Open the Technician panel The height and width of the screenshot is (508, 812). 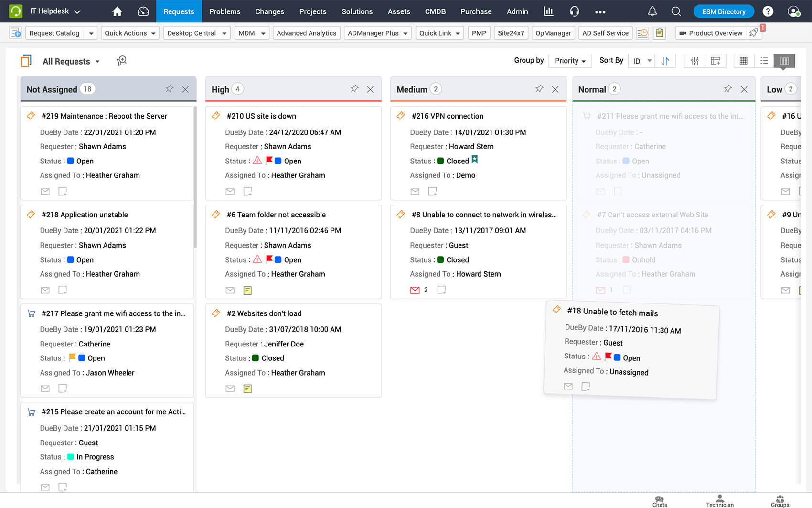(720, 501)
